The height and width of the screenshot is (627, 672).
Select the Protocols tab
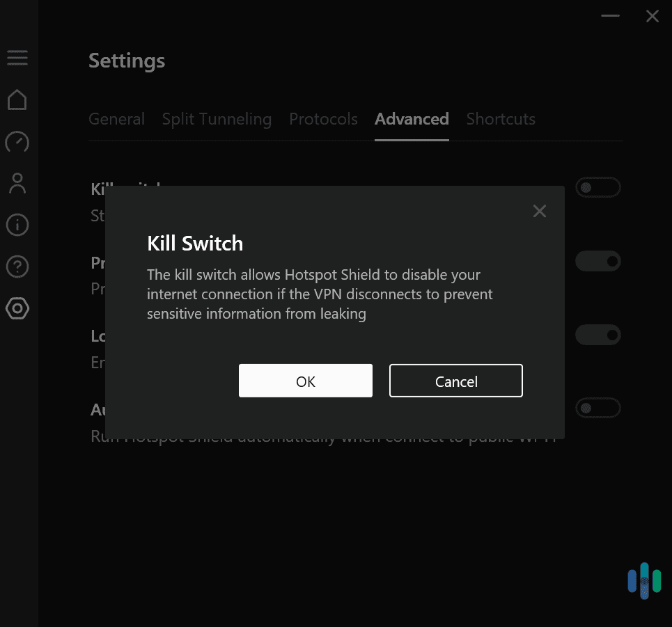click(323, 119)
